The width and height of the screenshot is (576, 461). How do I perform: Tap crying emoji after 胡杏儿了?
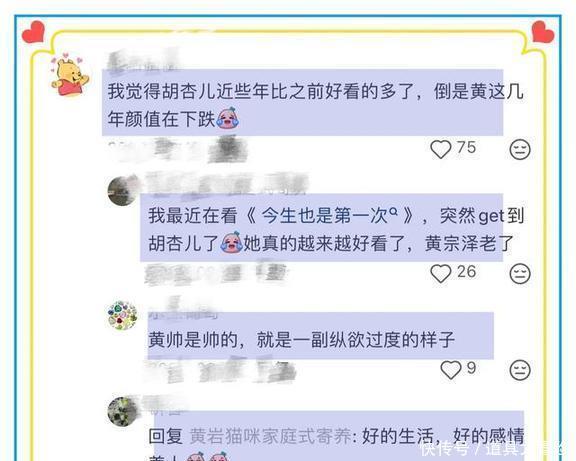[x=231, y=242]
